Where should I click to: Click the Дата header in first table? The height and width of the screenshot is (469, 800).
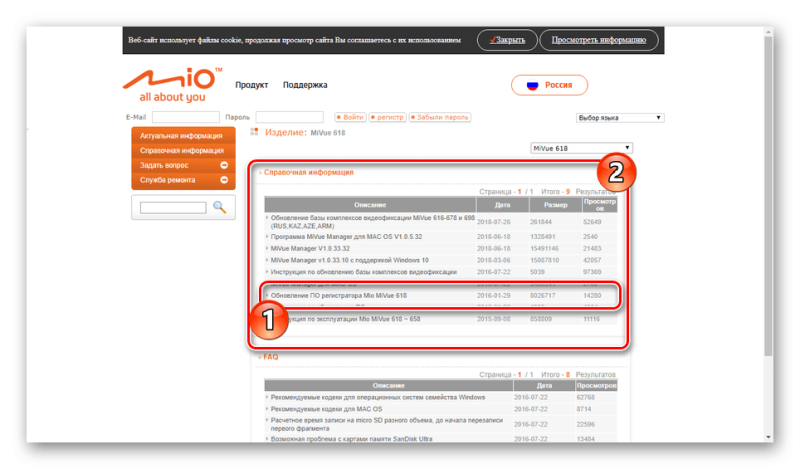pos(503,205)
